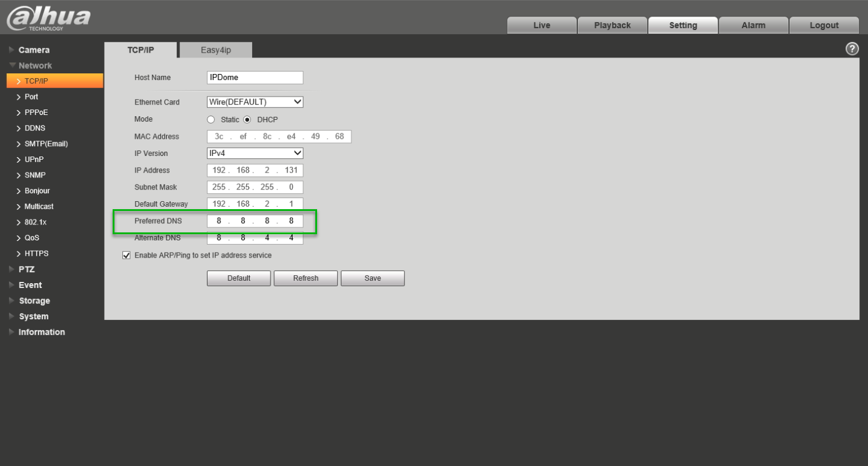Image resolution: width=868 pixels, height=466 pixels.
Task: Click the Dahua Technology logo
Action: (x=47, y=17)
